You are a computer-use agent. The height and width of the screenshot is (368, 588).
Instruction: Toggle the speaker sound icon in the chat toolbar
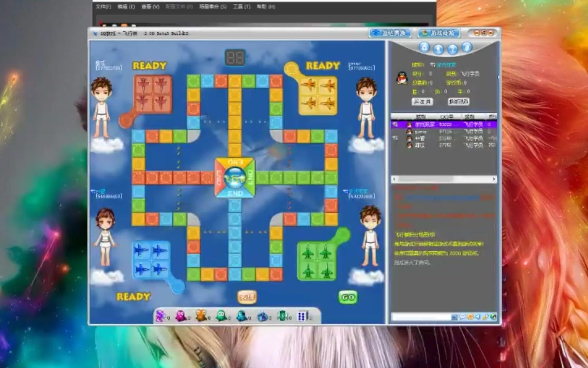click(478, 317)
